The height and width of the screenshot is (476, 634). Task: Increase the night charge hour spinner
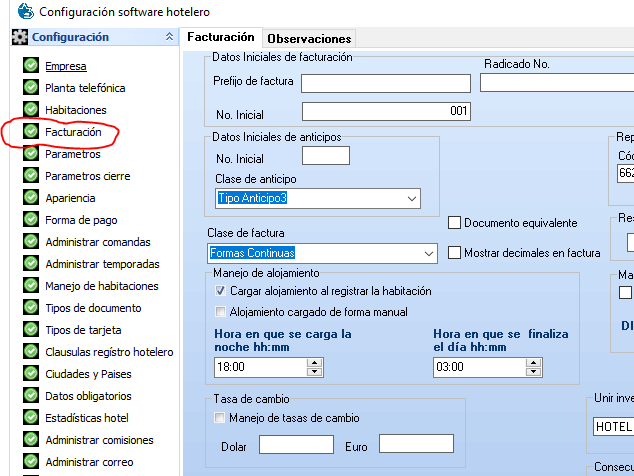314,363
